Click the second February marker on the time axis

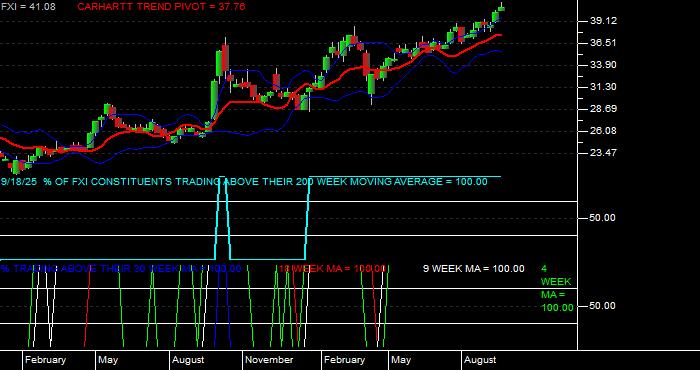344,360
